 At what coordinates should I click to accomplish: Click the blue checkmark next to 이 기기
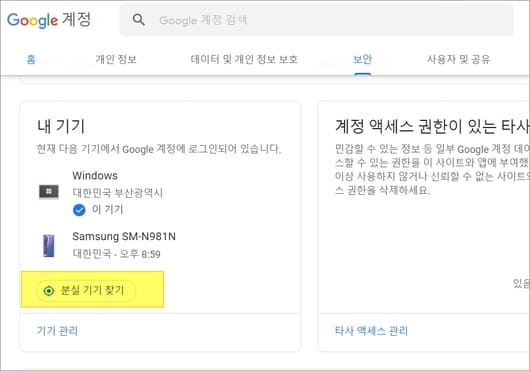tap(79, 210)
